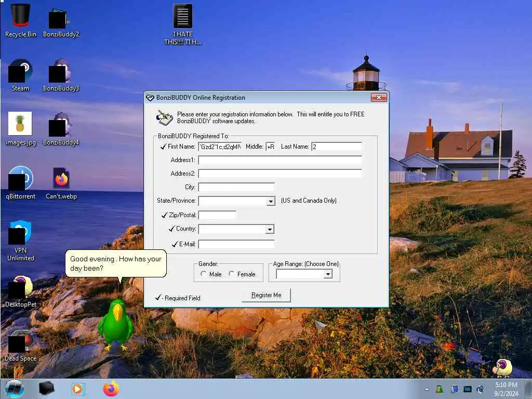Open the BonziBuddy3 desktop icon
The image size is (532, 399).
click(61, 75)
